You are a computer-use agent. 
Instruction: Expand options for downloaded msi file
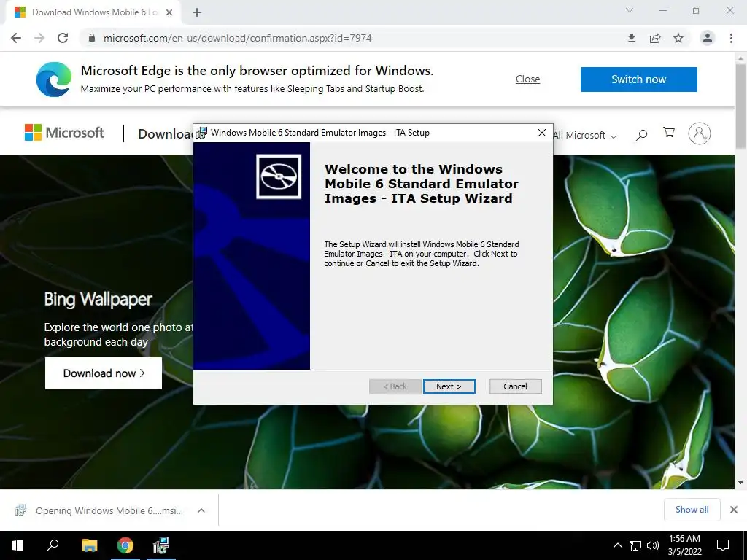(x=201, y=510)
